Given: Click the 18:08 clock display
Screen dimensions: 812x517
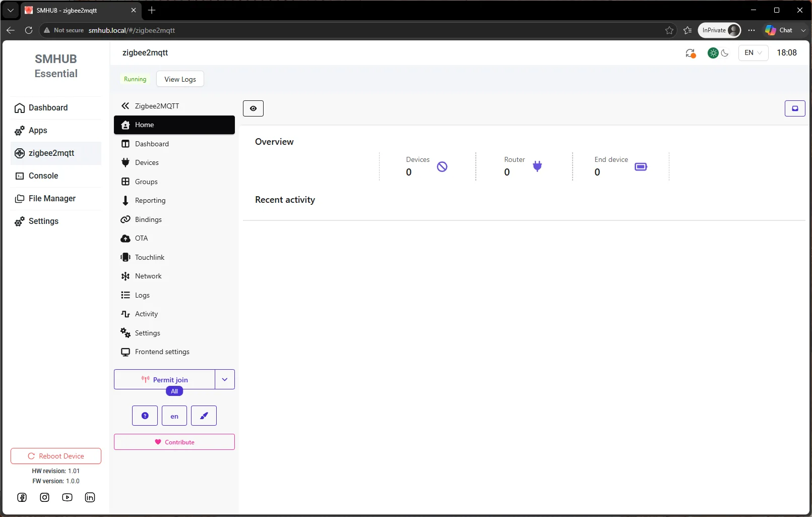Looking at the screenshot, I should (787, 53).
